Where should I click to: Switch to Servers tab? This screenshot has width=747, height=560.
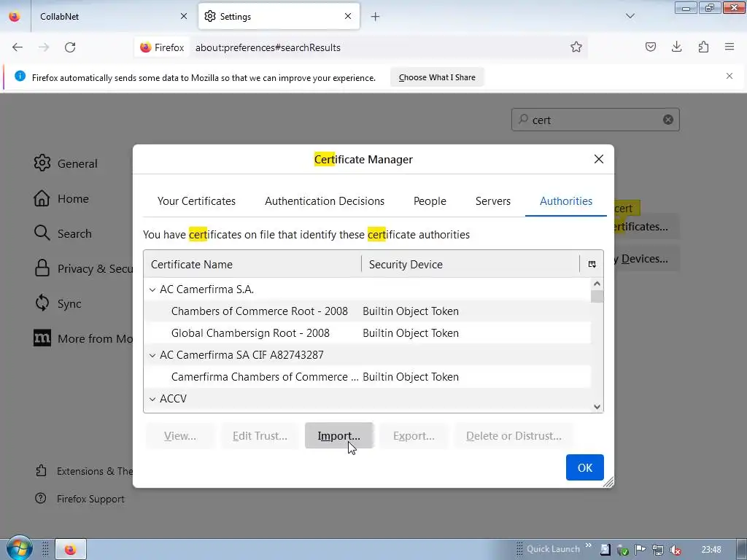coord(492,201)
